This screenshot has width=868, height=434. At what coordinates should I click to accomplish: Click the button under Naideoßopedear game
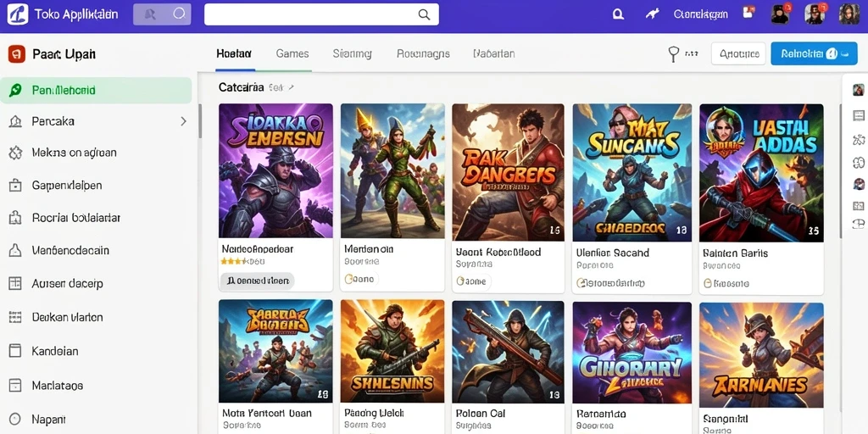pyautogui.click(x=257, y=281)
